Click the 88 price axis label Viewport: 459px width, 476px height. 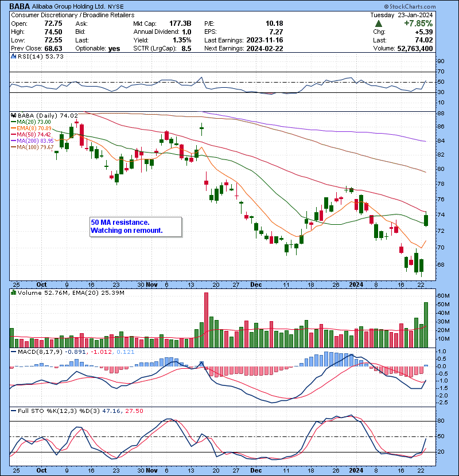click(441, 114)
